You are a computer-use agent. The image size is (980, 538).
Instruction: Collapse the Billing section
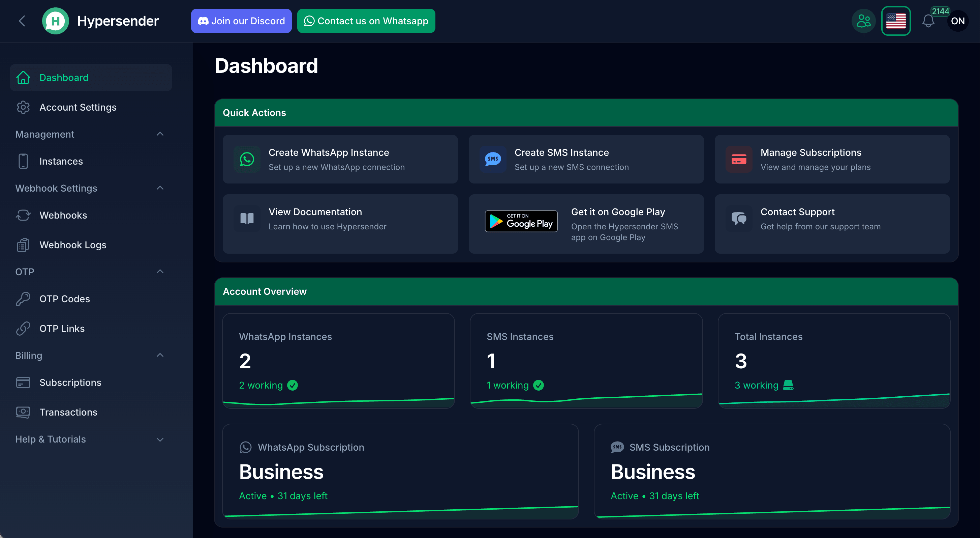160,355
